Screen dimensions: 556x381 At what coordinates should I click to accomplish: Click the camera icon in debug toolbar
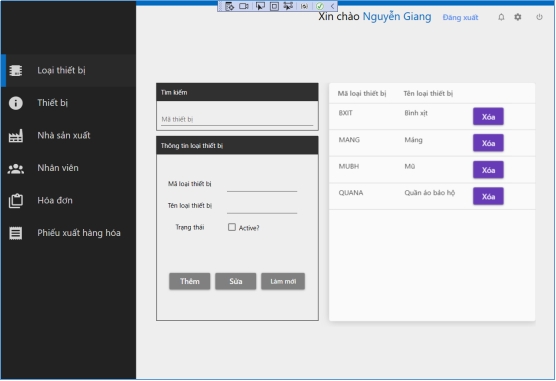point(244,6)
